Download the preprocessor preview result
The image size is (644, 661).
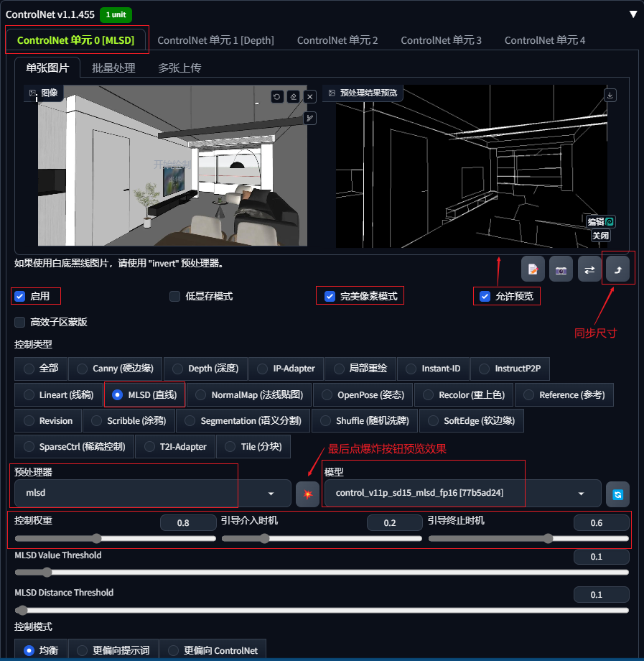point(610,96)
